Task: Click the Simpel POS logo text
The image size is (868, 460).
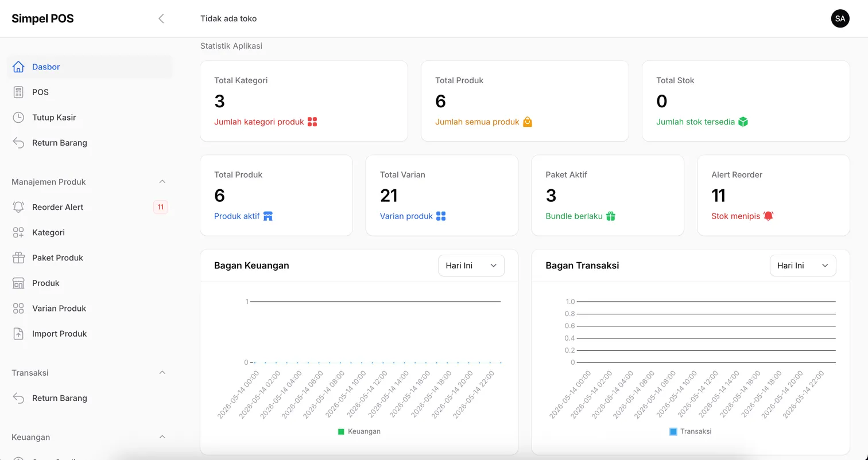Action: pyautogui.click(x=42, y=18)
